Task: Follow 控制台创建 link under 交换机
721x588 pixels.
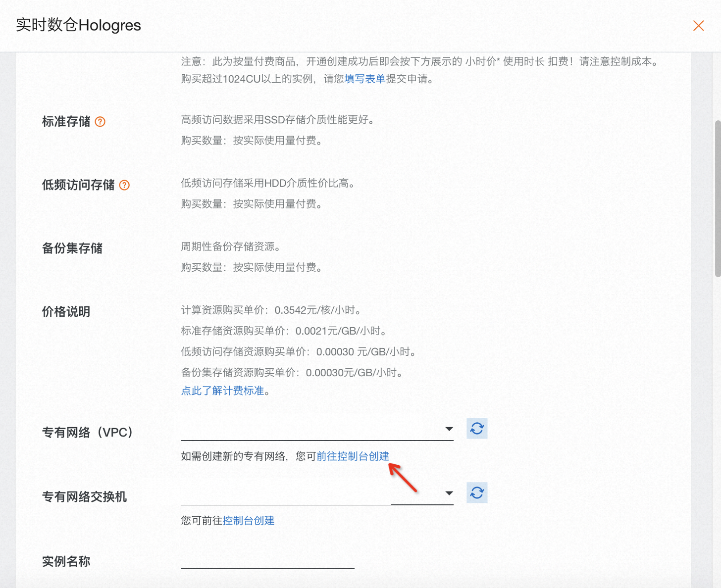Action: pyautogui.click(x=249, y=521)
